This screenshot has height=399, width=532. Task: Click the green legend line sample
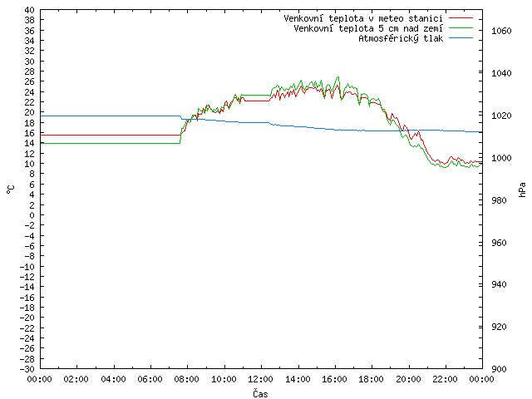[x=461, y=27]
